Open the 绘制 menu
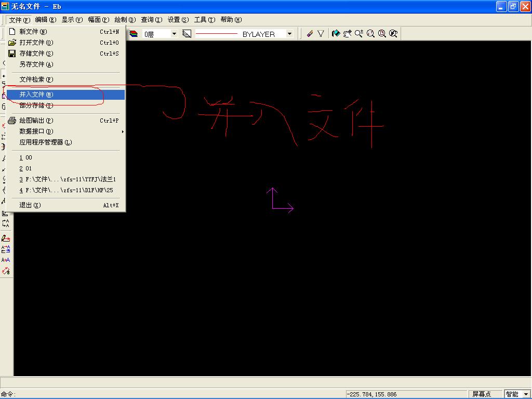This screenshot has height=399, width=532. 125,20
